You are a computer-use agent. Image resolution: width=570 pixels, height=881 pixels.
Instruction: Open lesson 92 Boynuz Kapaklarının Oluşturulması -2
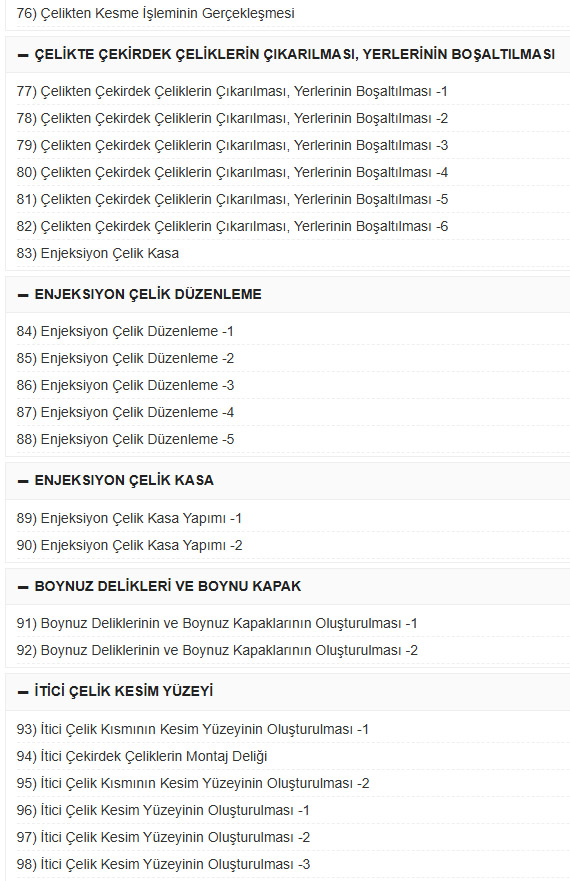(218, 650)
